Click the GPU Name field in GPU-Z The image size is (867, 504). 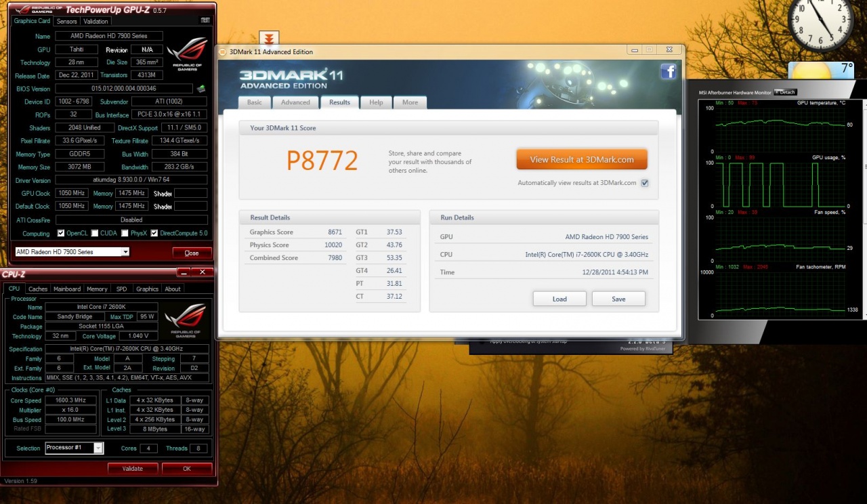click(109, 36)
